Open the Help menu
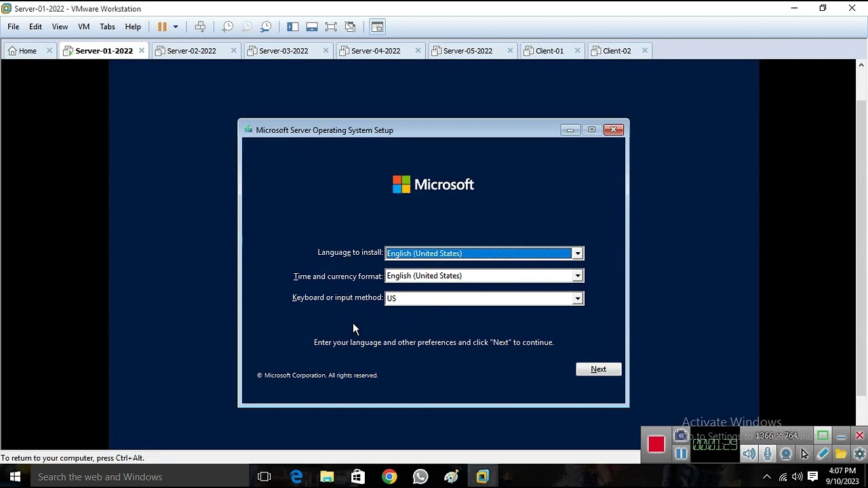The height and width of the screenshot is (488, 868). (x=133, y=26)
